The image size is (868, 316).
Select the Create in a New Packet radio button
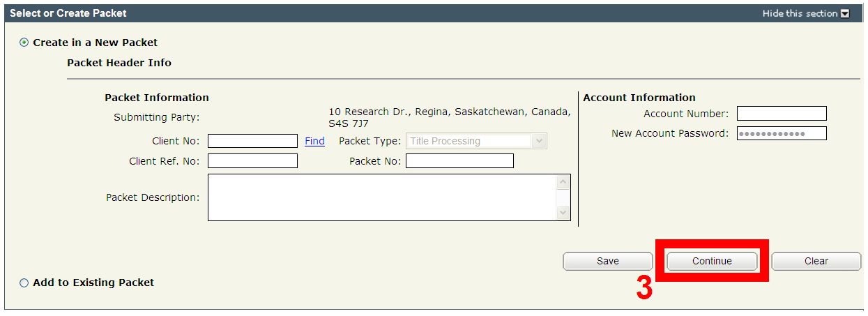pos(24,43)
